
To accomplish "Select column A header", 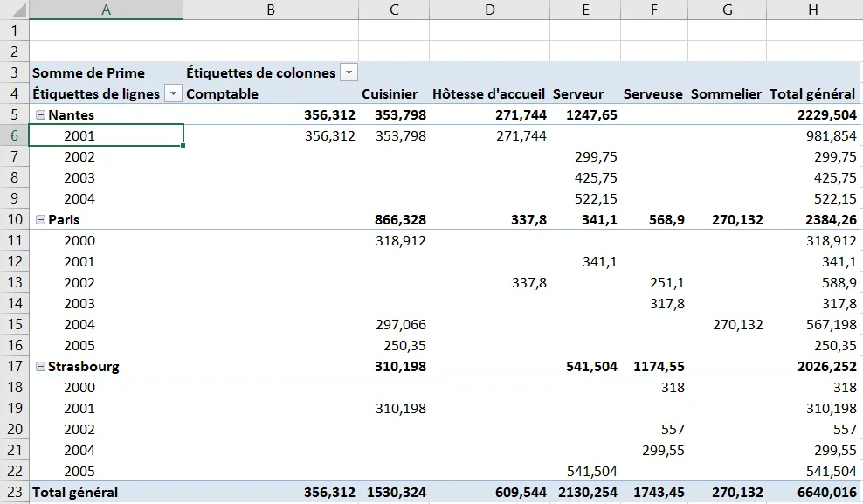I will (107, 10).
